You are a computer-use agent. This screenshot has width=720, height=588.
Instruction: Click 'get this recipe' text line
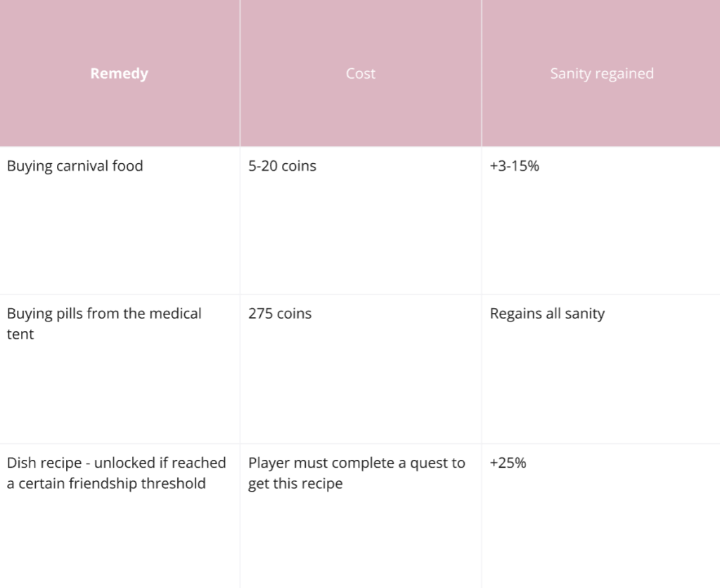295,484
